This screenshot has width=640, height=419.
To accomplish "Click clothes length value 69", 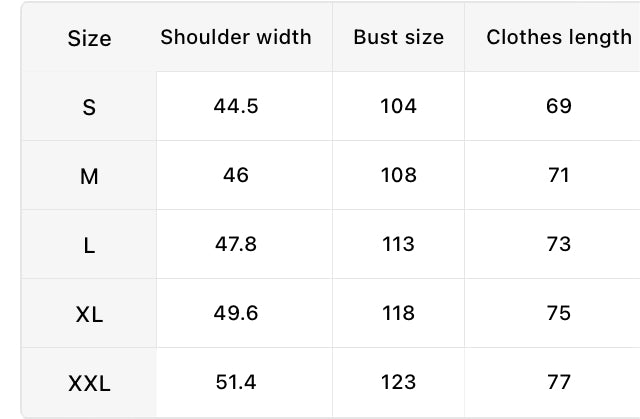I will pos(559,106).
